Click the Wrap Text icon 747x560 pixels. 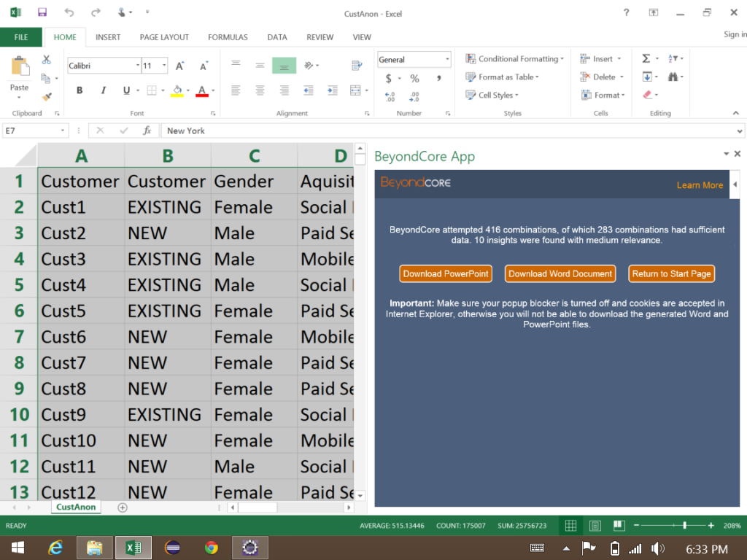point(357,66)
